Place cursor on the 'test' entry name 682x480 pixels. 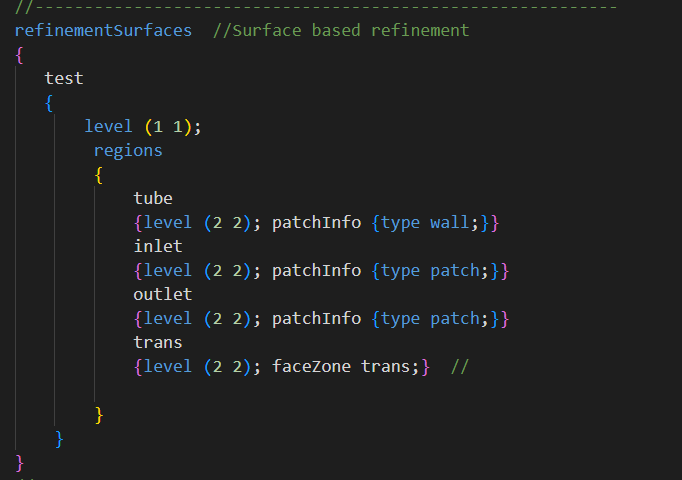[x=64, y=78]
